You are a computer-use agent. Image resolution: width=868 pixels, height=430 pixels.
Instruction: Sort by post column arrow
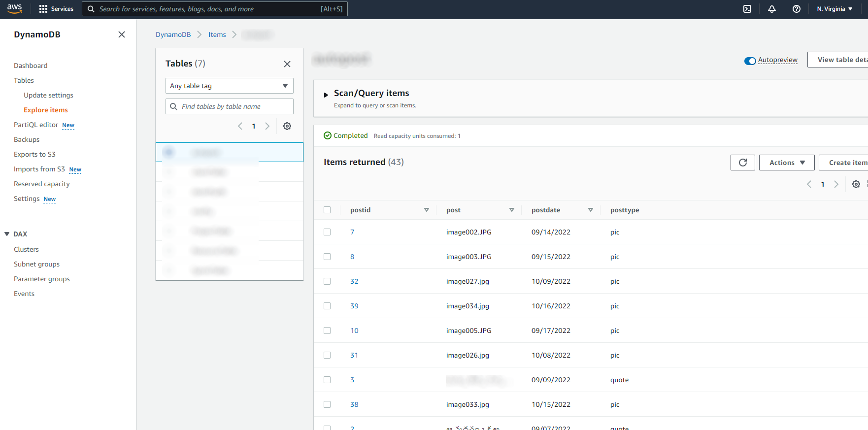512,210
